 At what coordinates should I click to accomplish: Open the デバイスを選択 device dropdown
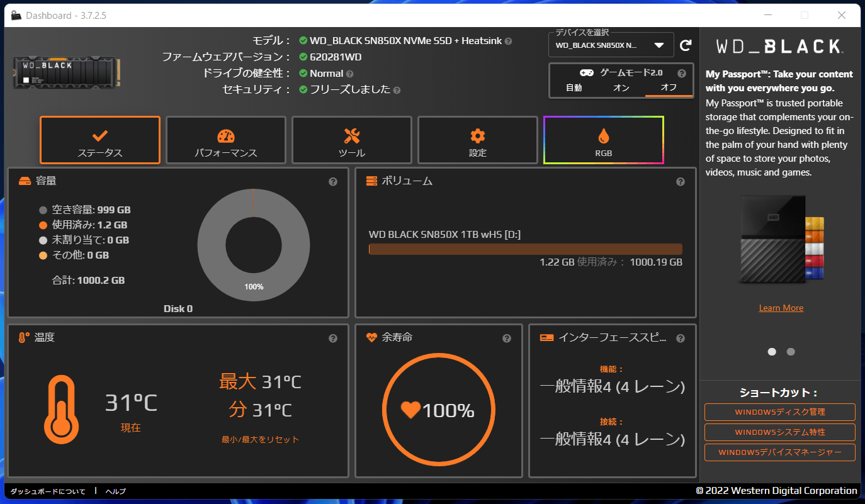pyautogui.click(x=611, y=45)
